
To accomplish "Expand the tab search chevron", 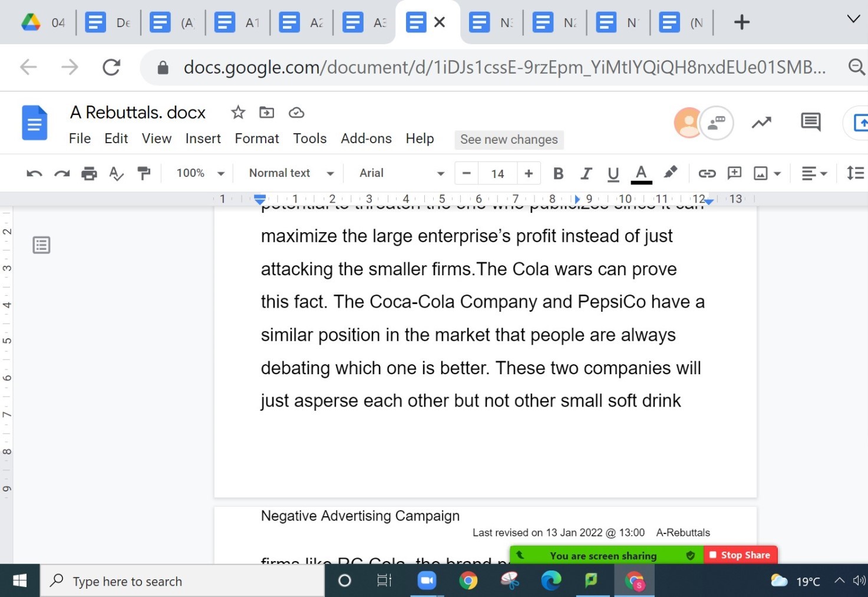I will click(x=853, y=19).
